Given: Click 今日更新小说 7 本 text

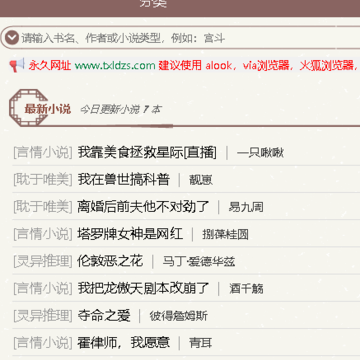Looking at the screenshot, I should pos(120,109).
